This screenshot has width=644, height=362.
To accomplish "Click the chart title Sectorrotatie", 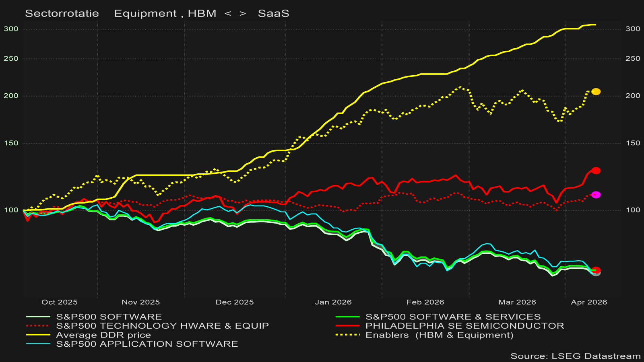I will pyautogui.click(x=62, y=14).
